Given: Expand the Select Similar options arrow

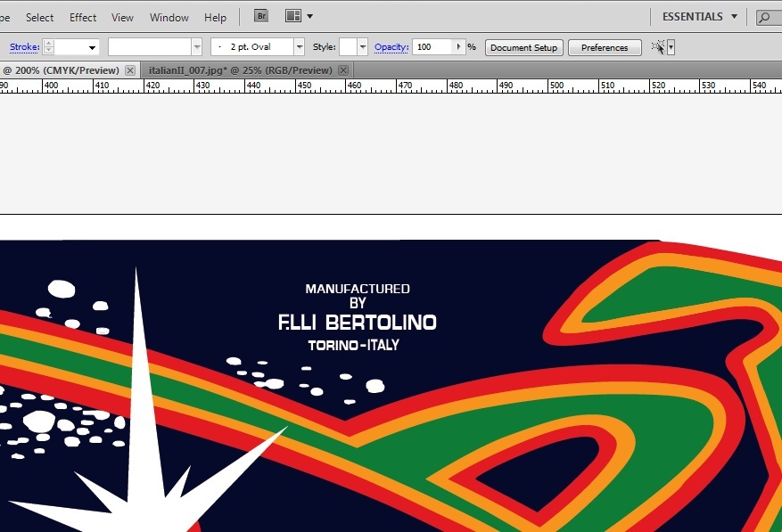Looking at the screenshot, I should coord(671,47).
